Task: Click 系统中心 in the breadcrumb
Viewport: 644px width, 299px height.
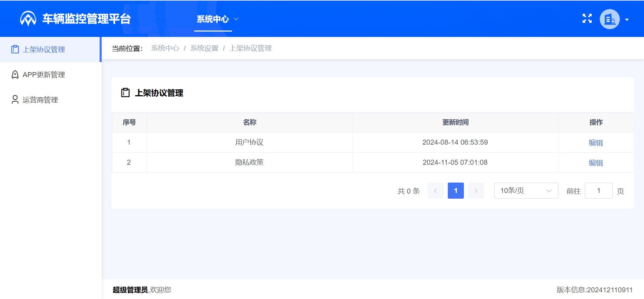Action: click(165, 48)
